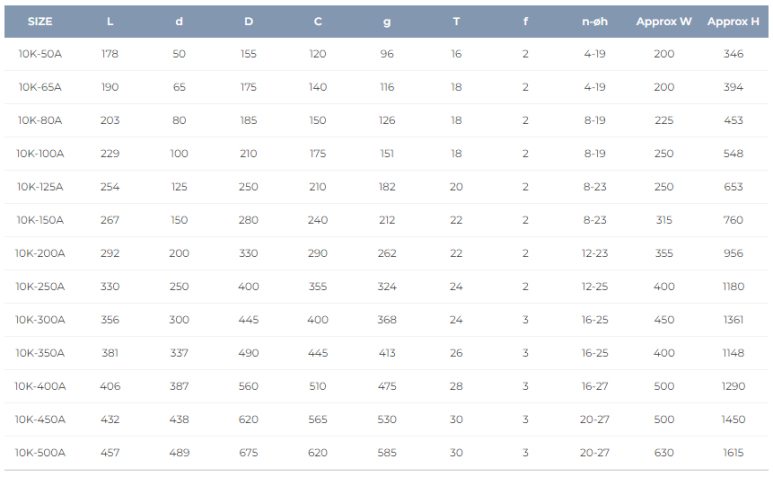The image size is (773, 477).
Task: Click the 1615 value in Approx H
Action: [733, 453]
